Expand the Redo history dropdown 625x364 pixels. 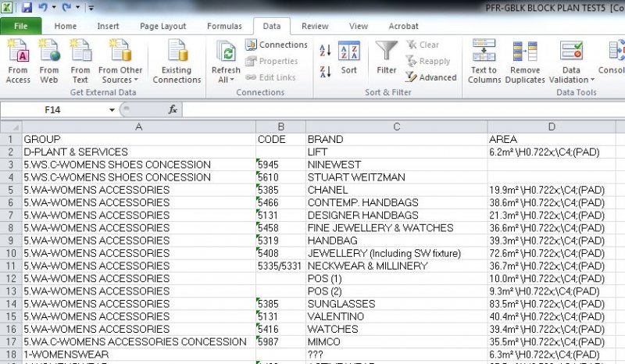[x=77, y=7]
